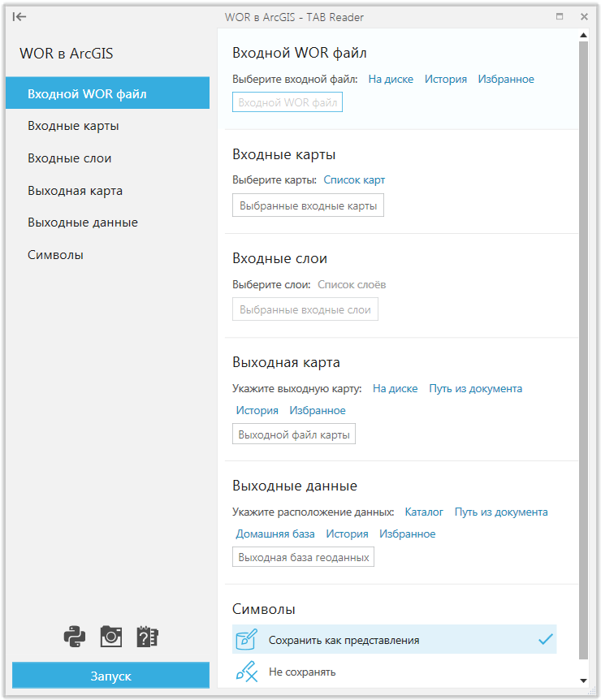Image resolution: width=601 pixels, height=700 pixels.
Task: Open the Список слоёв link
Action: pyautogui.click(x=352, y=285)
